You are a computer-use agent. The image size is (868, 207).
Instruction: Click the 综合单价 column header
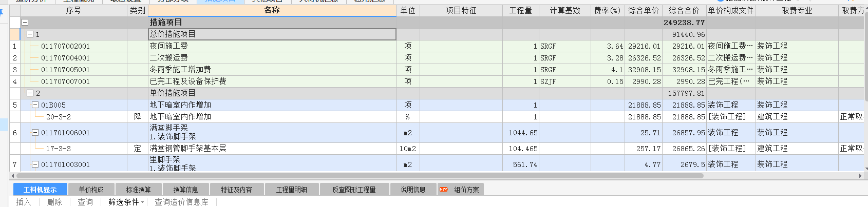coord(643,10)
